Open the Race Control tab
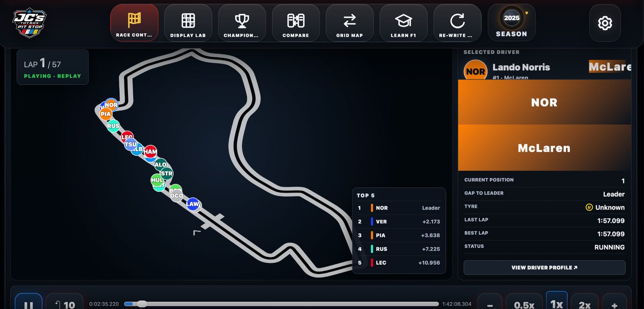644x309 pixels. click(x=134, y=23)
